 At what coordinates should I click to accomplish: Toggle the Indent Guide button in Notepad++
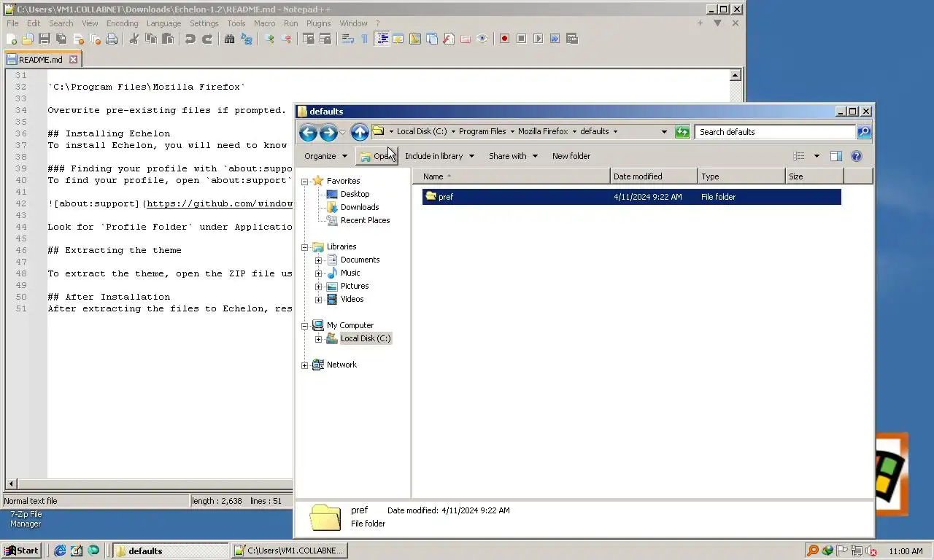pos(382,39)
